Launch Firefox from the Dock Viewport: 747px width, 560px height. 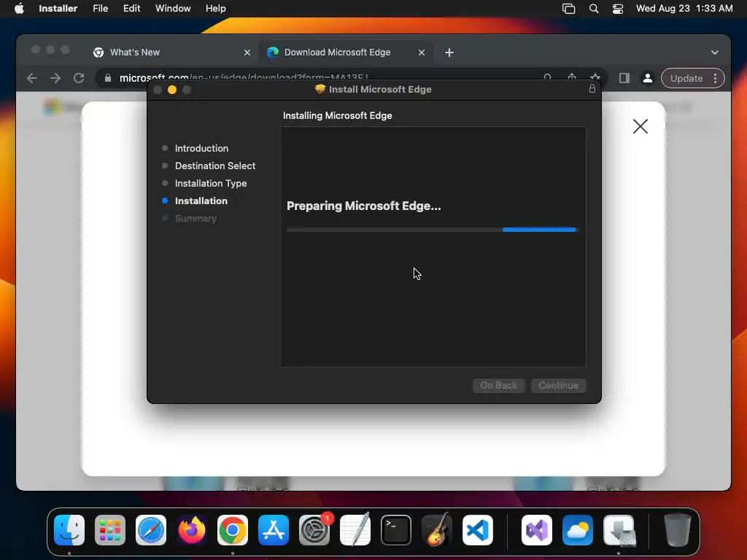pyautogui.click(x=192, y=530)
